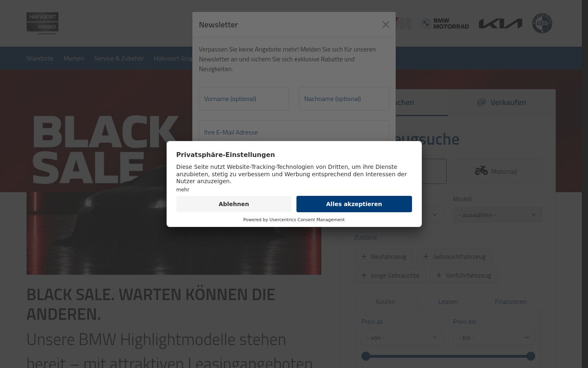588x368 pixels.
Task: Toggle the Gebrauchtfahrzeug condition filter
Action: [x=454, y=256]
